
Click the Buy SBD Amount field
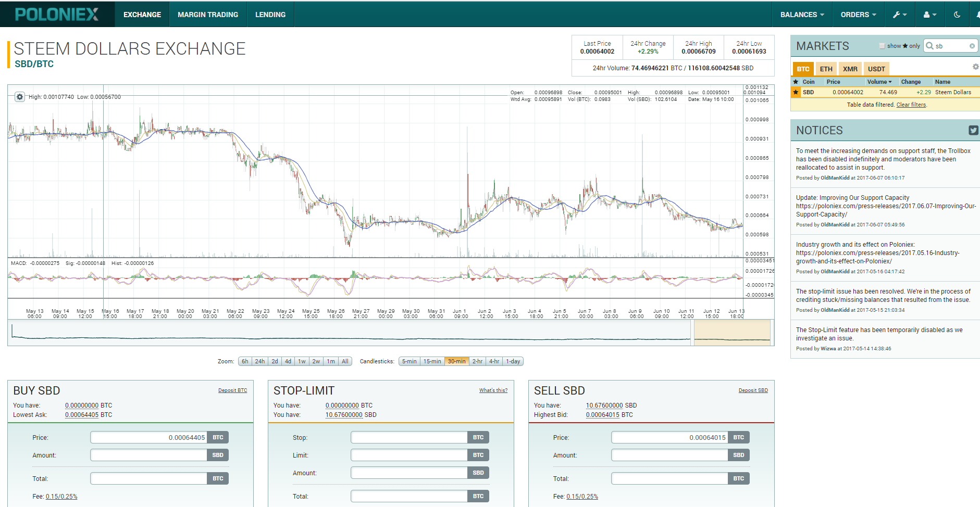(x=149, y=455)
